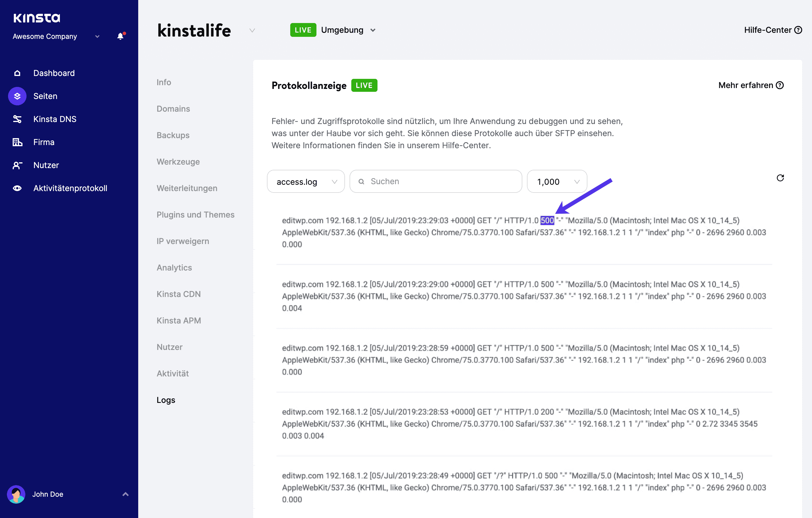
Task: Open the Backups tab
Action: (173, 135)
